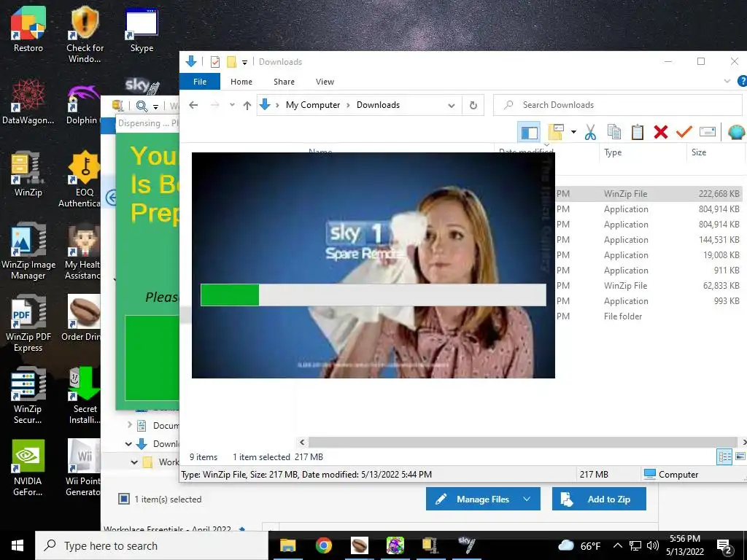Expand the address bar history dropdown
This screenshot has width=747, height=560.
tap(451, 105)
